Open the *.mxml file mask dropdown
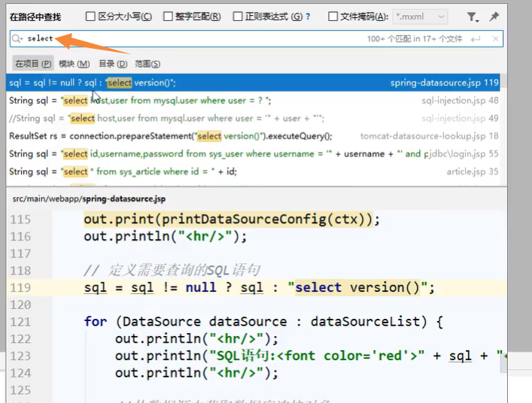The height and width of the screenshot is (403, 532). point(420,17)
